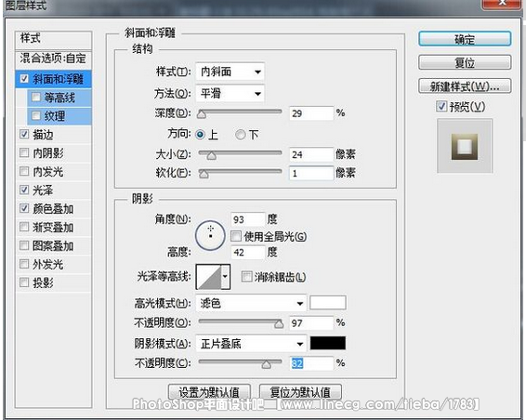Toggle 使用全局光 (Use Global Light) checkbox
The height and width of the screenshot is (420, 526).
point(236,236)
